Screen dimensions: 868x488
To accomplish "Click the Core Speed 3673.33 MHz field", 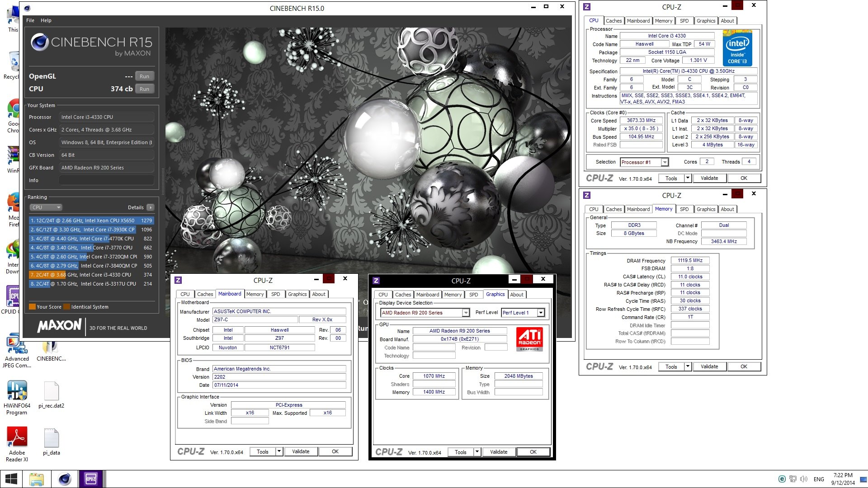I will click(641, 121).
